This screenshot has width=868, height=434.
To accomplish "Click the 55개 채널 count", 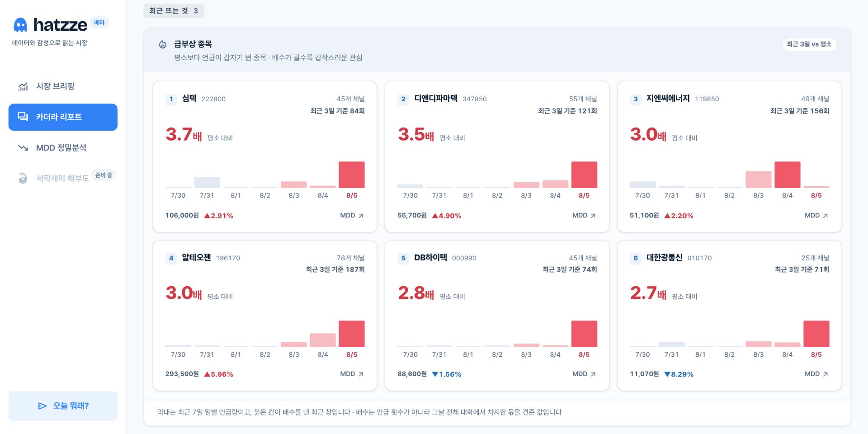I will [x=583, y=99].
